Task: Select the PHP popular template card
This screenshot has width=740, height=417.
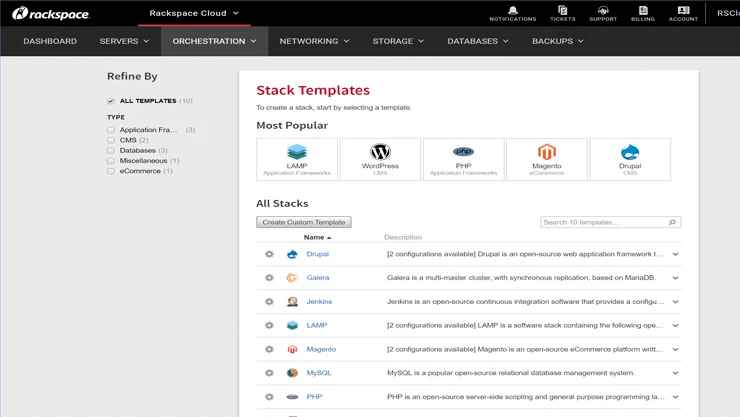Action: tap(463, 159)
